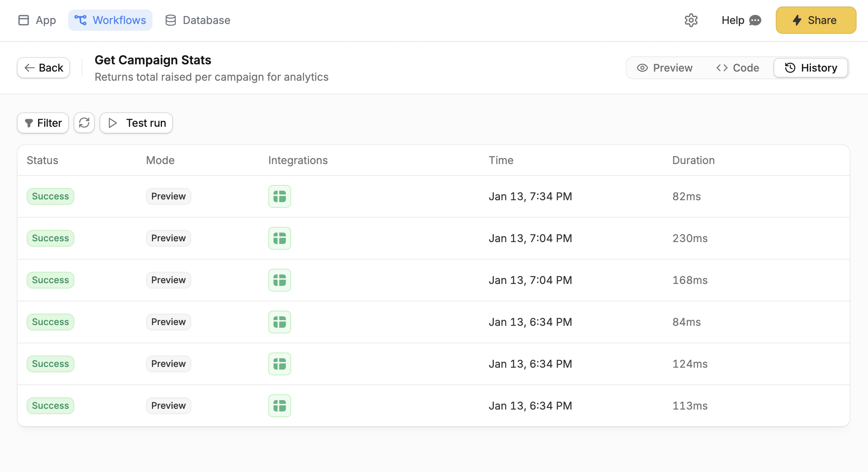Refresh the run history list

84,123
